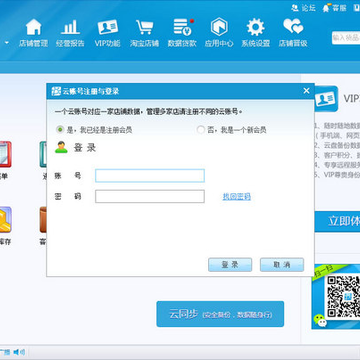Select the dialog title icon beside 云账号注册与登录
360x360 pixels.
click(x=56, y=91)
